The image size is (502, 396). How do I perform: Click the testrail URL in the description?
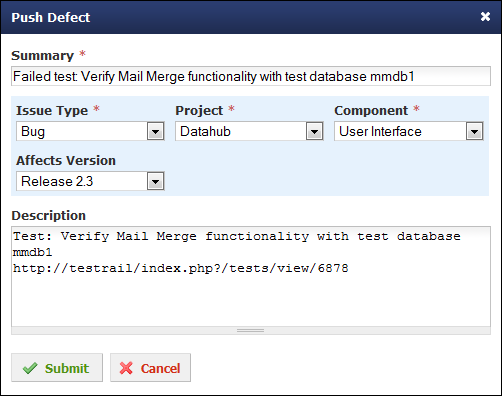[180, 268]
